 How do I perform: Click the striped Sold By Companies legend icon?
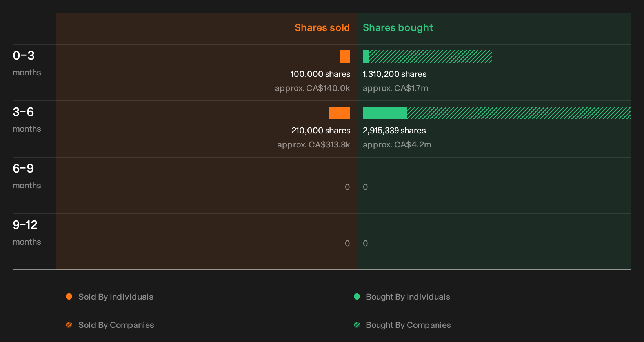[x=69, y=325]
